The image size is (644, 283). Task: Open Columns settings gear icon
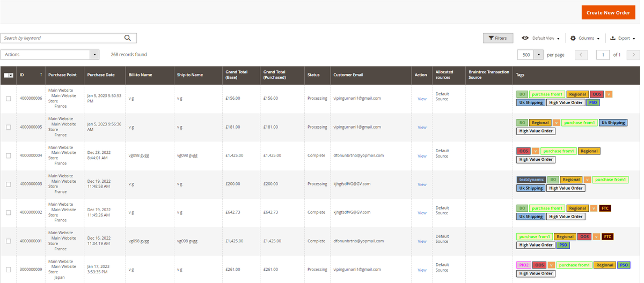tap(573, 38)
